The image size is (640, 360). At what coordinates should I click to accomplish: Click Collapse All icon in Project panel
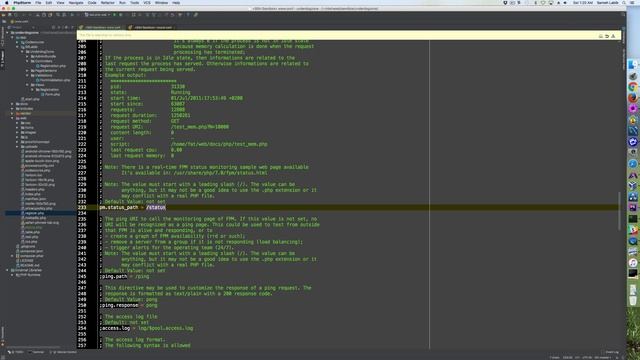click(x=60, y=27)
